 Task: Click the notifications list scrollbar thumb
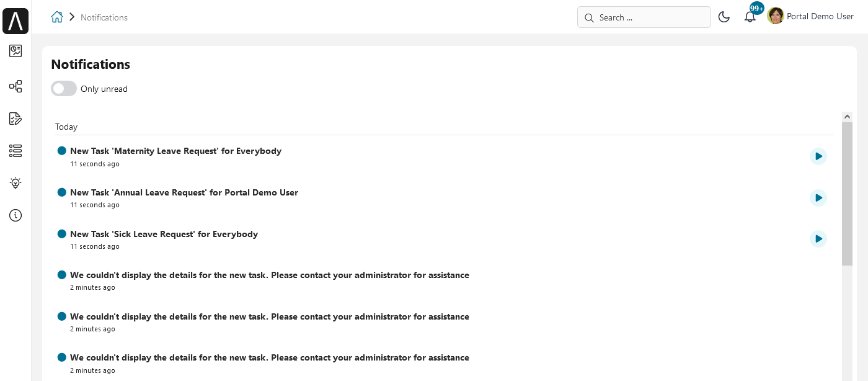[x=847, y=193]
